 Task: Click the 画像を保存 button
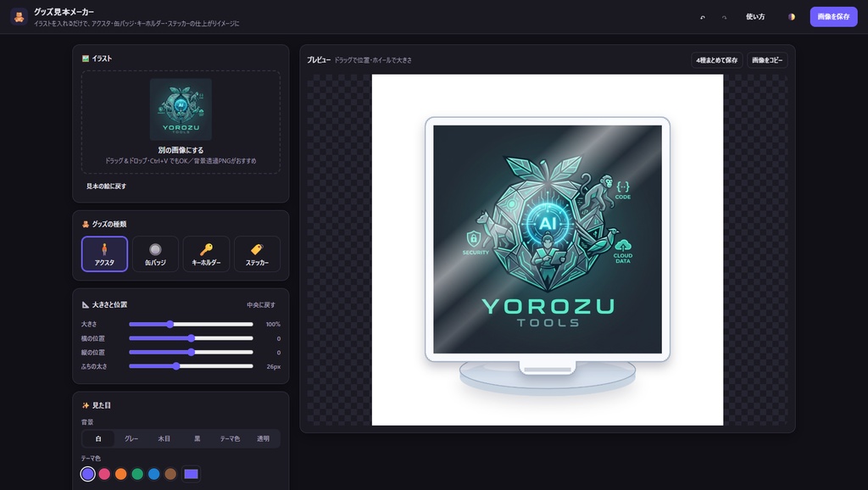point(833,17)
